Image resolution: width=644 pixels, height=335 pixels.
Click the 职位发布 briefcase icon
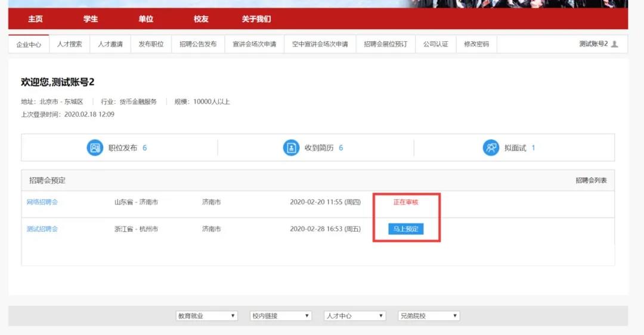tap(95, 147)
